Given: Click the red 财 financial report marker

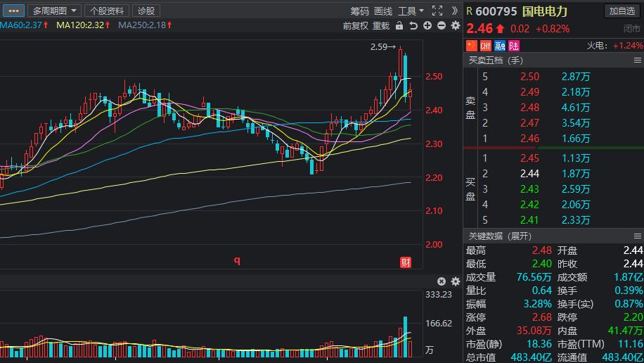Looking at the screenshot, I should [x=406, y=262].
